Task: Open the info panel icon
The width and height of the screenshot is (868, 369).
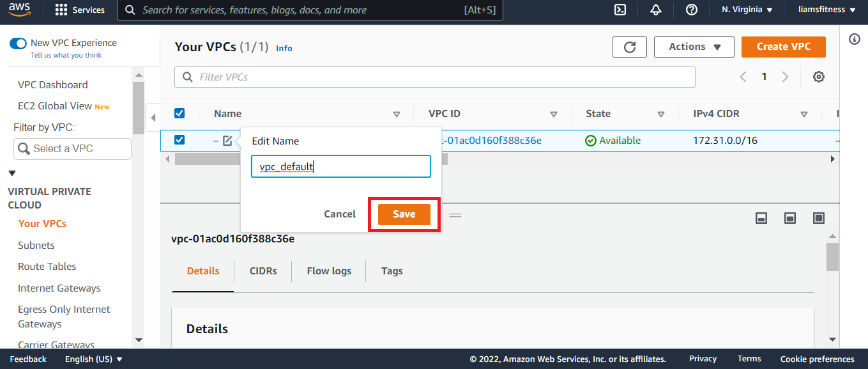Action: [x=854, y=40]
